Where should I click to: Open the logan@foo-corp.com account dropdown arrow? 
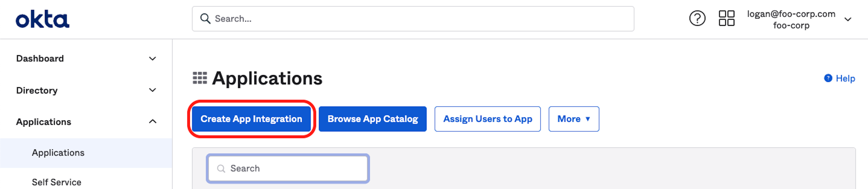click(848, 19)
